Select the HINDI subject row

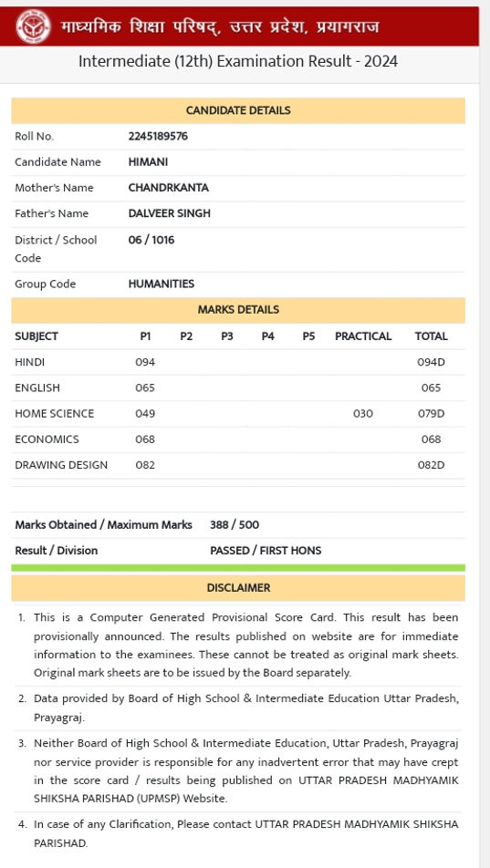[238, 362]
